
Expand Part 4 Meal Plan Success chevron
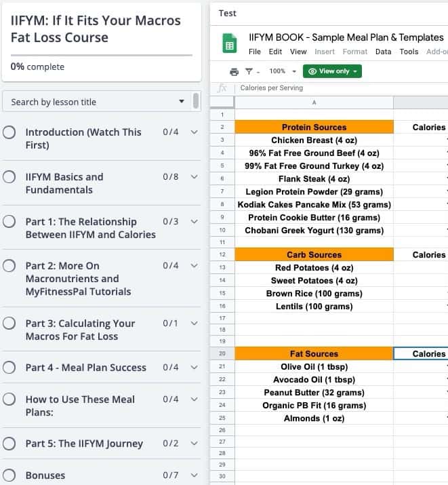click(x=195, y=367)
